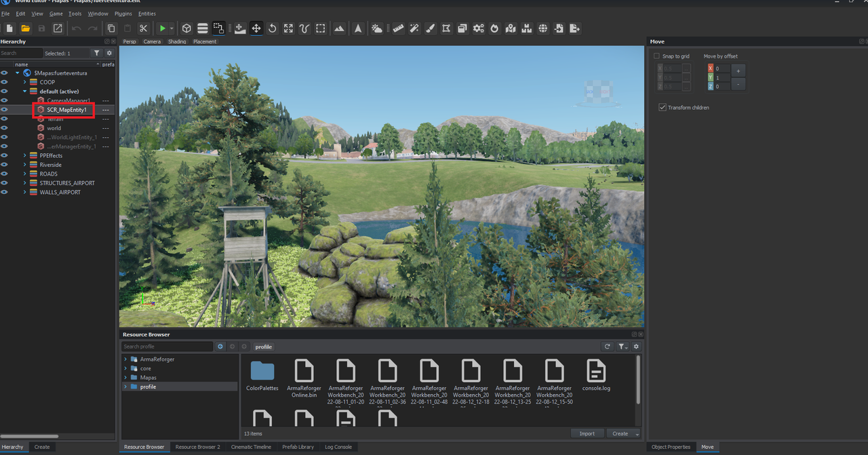This screenshot has width=868, height=455.
Task: Collapse the default (active) layer
Action: [25, 92]
